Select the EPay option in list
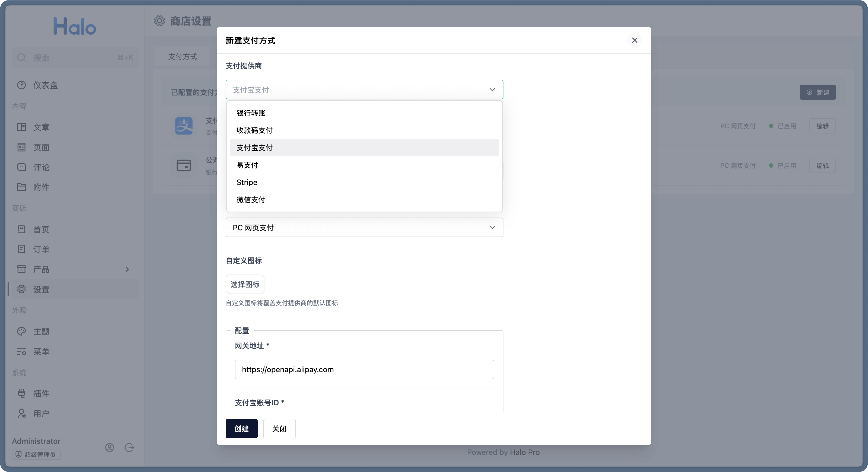 click(x=247, y=165)
